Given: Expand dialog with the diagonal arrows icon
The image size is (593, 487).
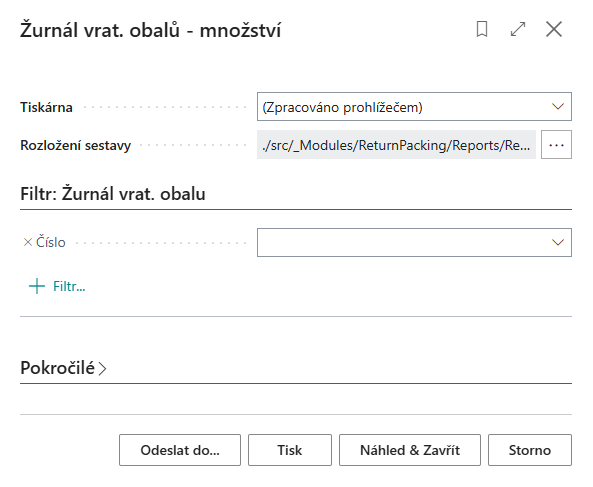Looking at the screenshot, I should point(518,29).
